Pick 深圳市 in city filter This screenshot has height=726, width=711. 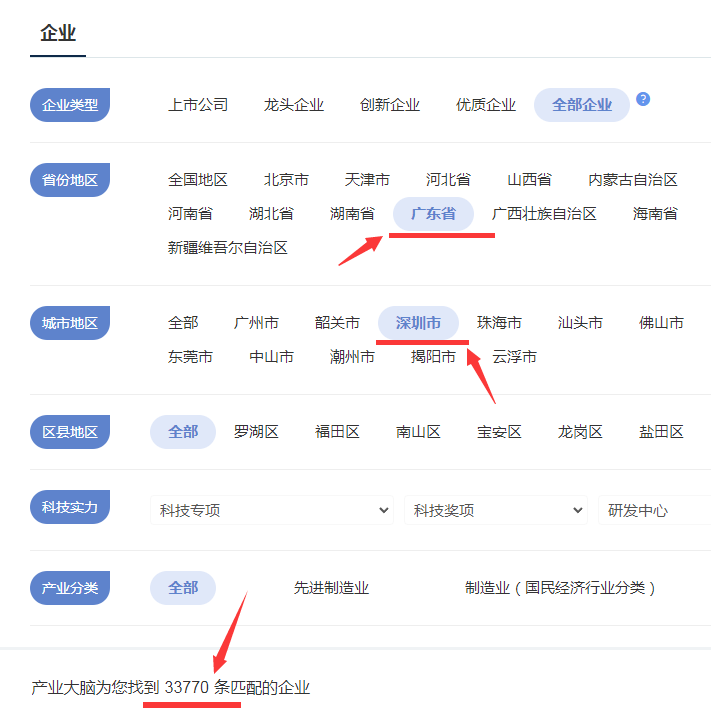(x=418, y=323)
